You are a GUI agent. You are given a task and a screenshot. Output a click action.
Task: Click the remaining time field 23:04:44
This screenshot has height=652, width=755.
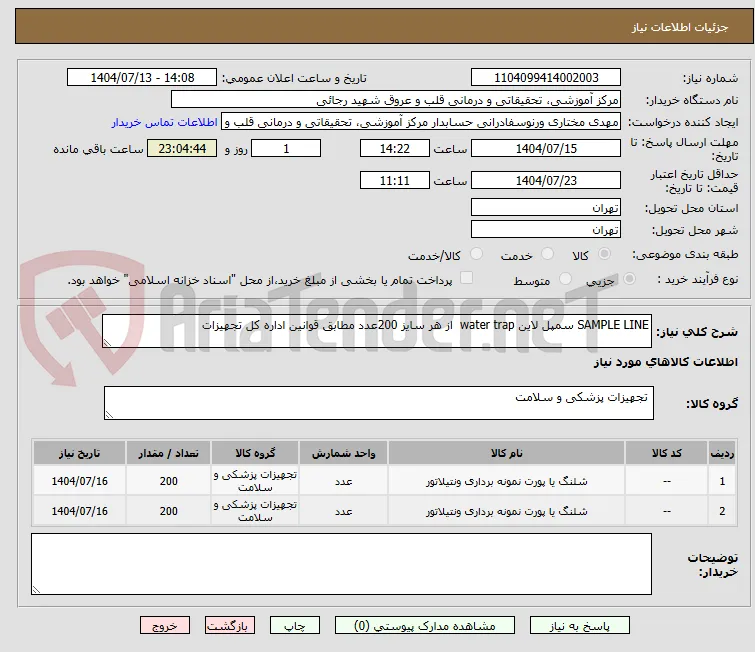click(x=182, y=148)
